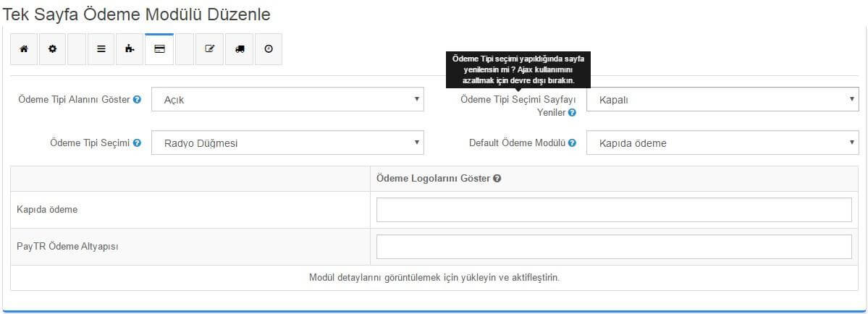The width and height of the screenshot is (868, 314).
Task: Open Default Ödeme Modülü dropdown showing Kapıda ödeme
Action: point(723,143)
